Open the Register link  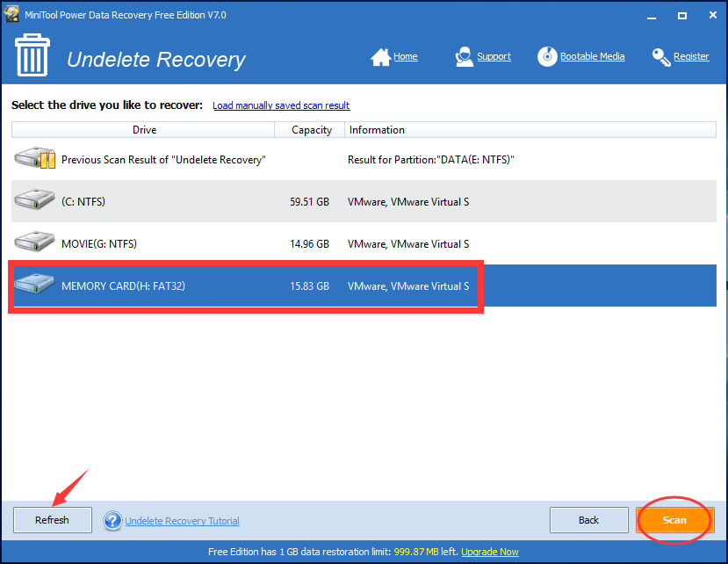(691, 57)
